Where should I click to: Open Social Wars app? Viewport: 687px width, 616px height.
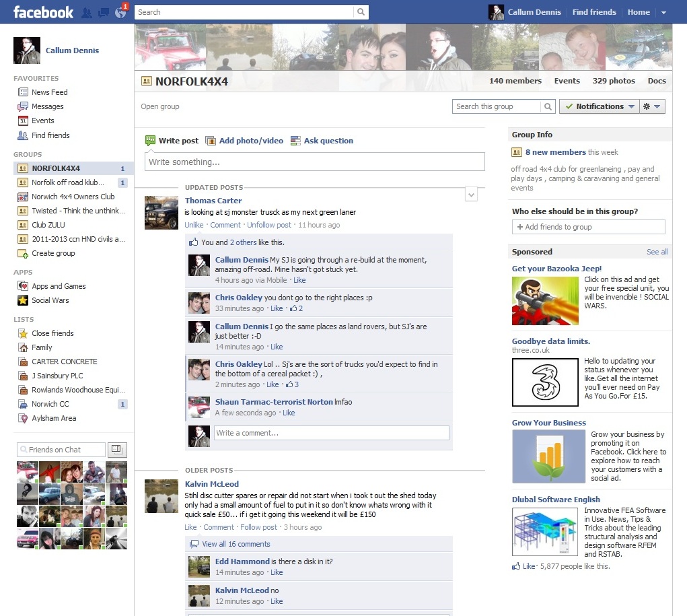pyautogui.click(x=50, y=300)
